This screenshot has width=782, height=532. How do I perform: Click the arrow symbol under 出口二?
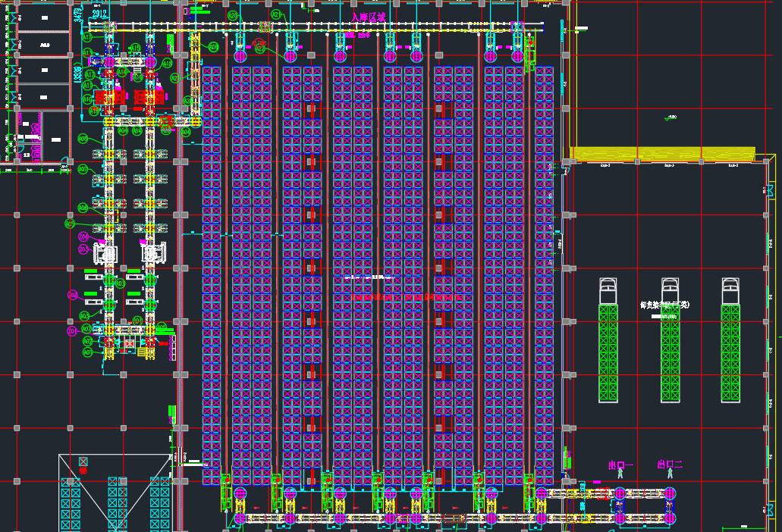pos(670,473)
